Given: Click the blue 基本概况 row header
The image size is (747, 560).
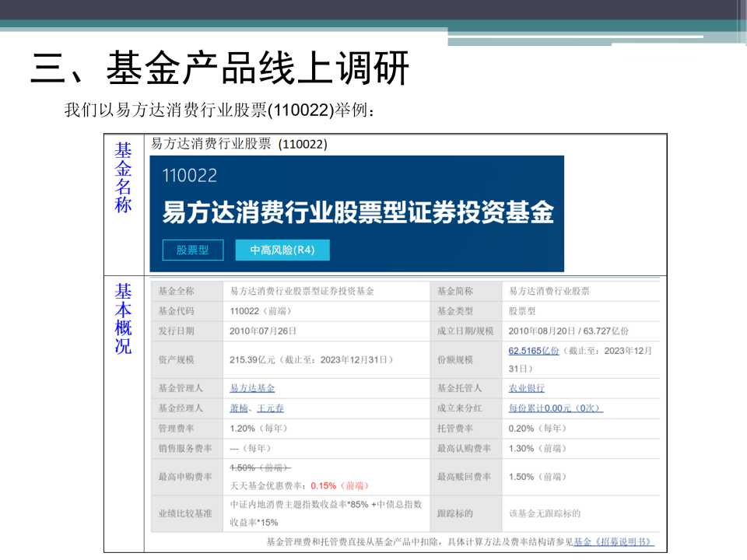Looking at the screenshot, I should tap(123, 319).
